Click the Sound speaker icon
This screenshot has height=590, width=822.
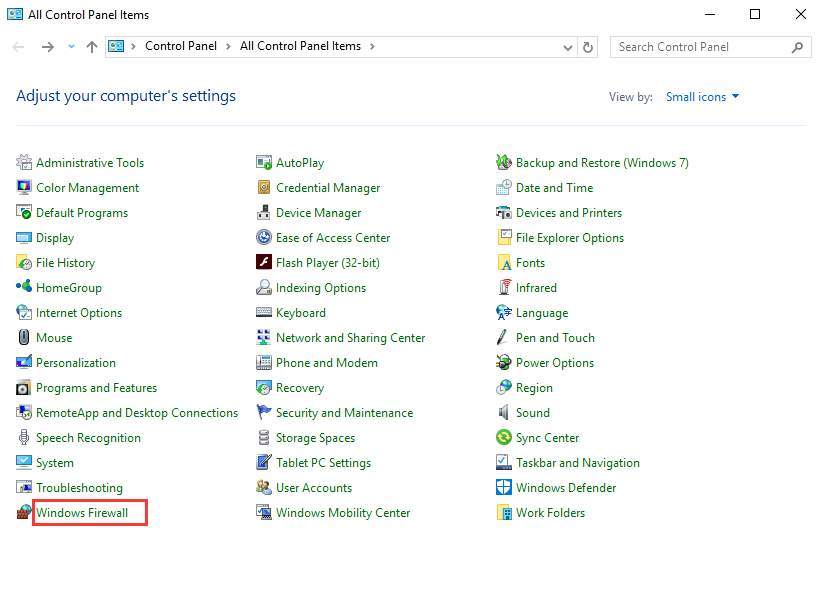point(504,413)
